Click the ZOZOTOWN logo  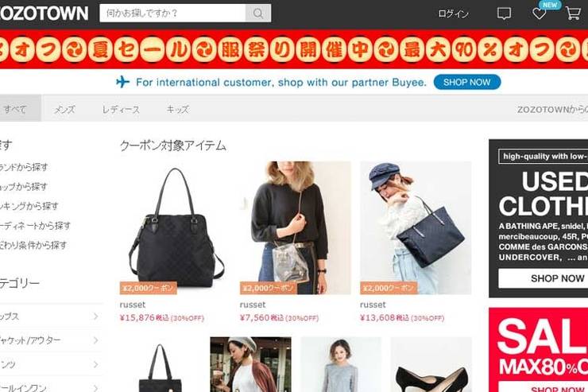pos(44,14)
